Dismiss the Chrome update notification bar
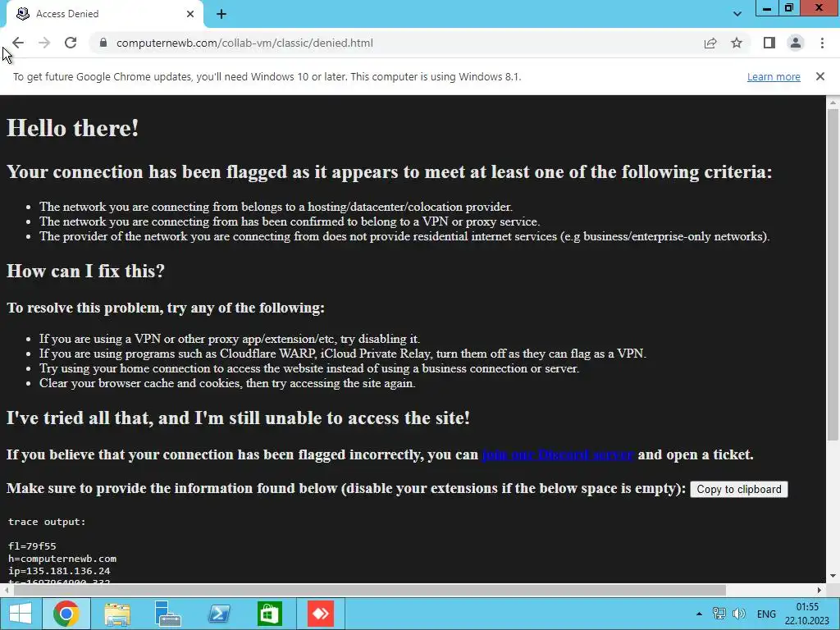The image size is (840, 630). click(820, 76)
